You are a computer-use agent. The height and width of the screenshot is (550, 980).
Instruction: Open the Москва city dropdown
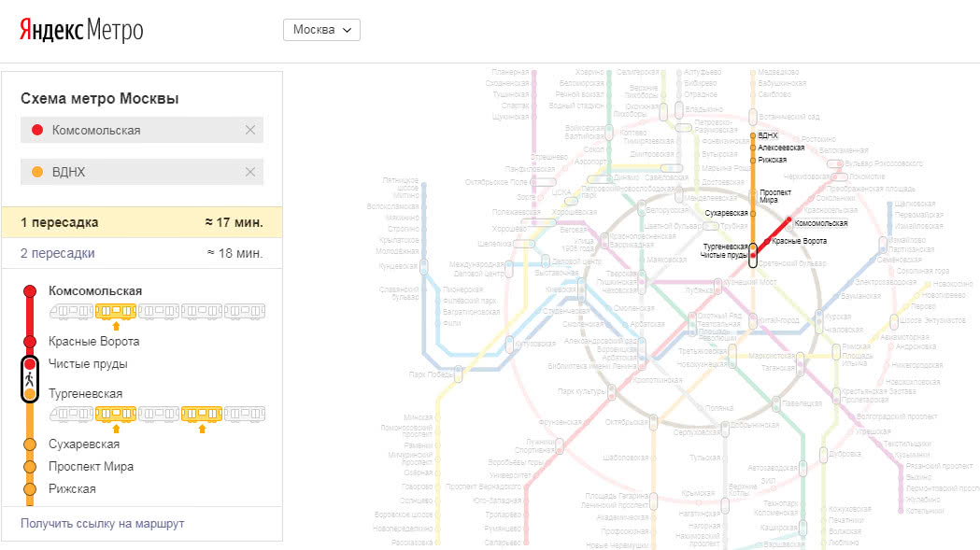(321, 30)
